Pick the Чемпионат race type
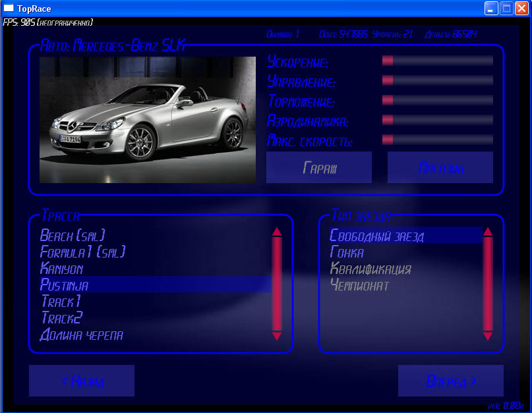The height and width of the screenshot is (413, 532). pos(406,285)
